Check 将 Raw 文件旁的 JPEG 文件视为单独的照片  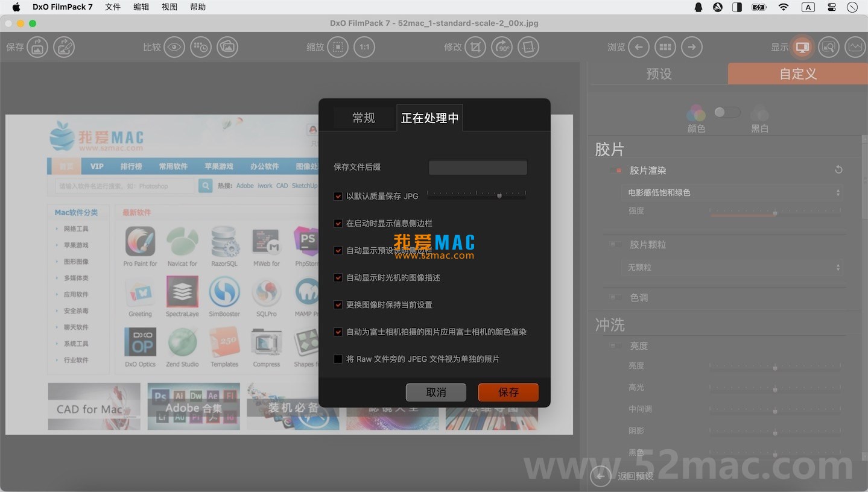(x=338, y=359)
